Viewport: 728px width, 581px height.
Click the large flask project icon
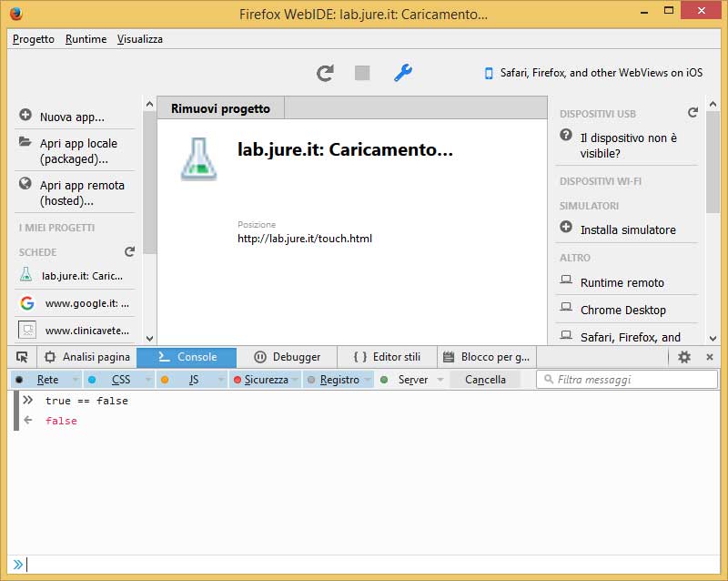(198, 159)
